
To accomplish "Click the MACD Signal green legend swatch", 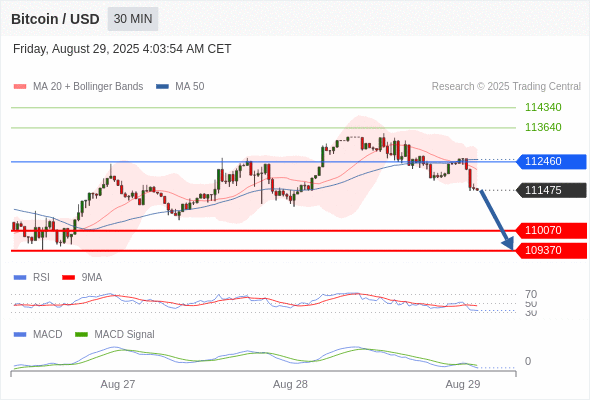I will [81, 334].
